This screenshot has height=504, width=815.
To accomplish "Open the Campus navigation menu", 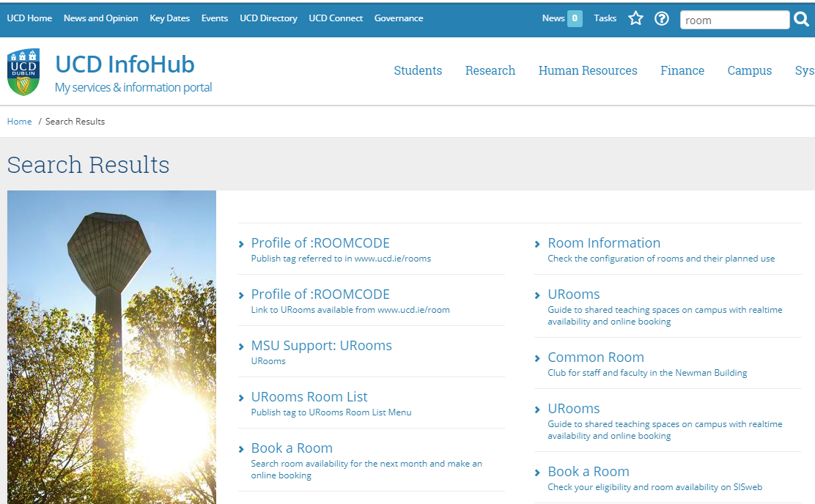I will point(749,71).
